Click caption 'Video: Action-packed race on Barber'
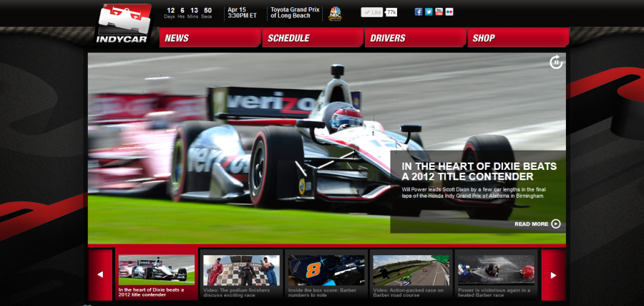Image resolution: width=644 pixels, height=306 pixels. pyautogui.click(x=409, y=292)
